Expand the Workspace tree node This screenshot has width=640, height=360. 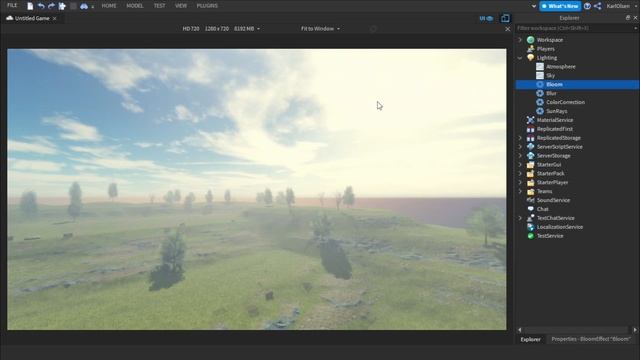(x=520, y=40)
